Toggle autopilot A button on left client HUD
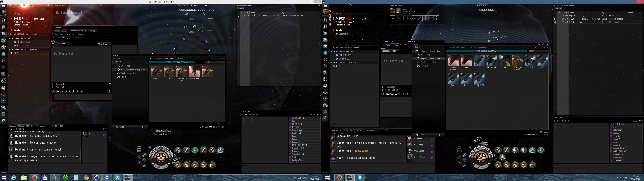Image resolution: width=644 pixels, height=181 pixels. [144, 166]
